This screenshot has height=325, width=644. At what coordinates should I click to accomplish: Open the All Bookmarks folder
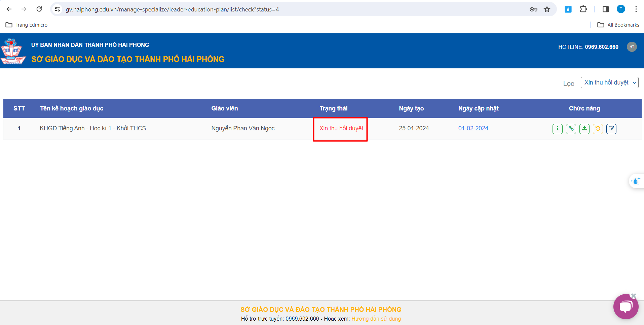click(618, 25)
